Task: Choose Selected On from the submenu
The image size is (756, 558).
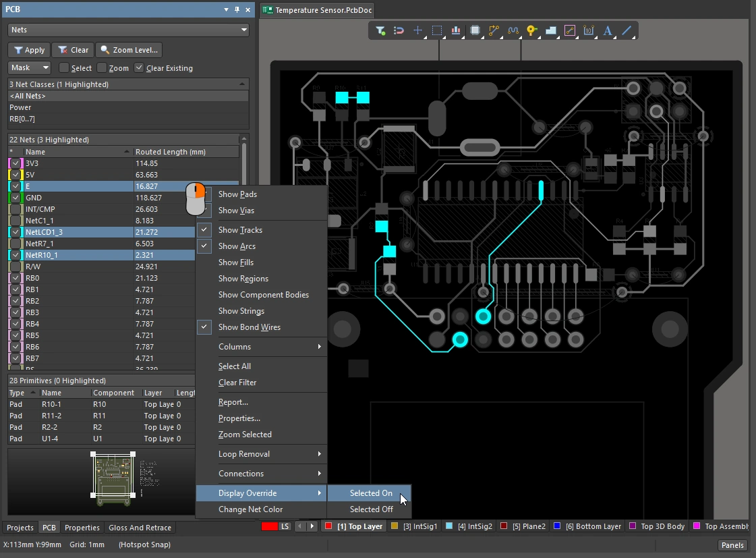Action: click(370, 493)
